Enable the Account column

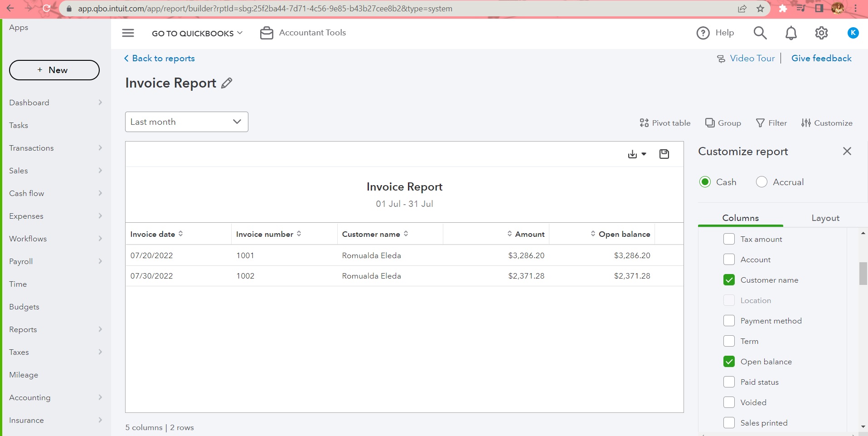coord(729,260)
